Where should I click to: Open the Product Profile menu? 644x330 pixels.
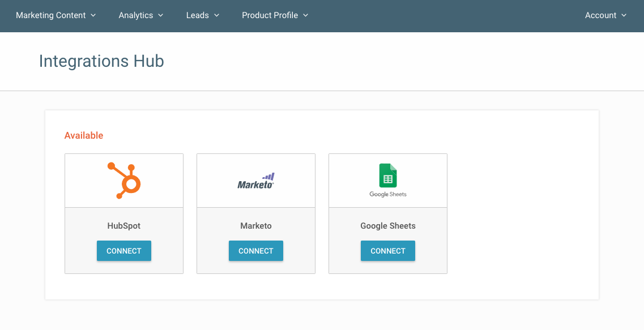[x=275, y=15]
